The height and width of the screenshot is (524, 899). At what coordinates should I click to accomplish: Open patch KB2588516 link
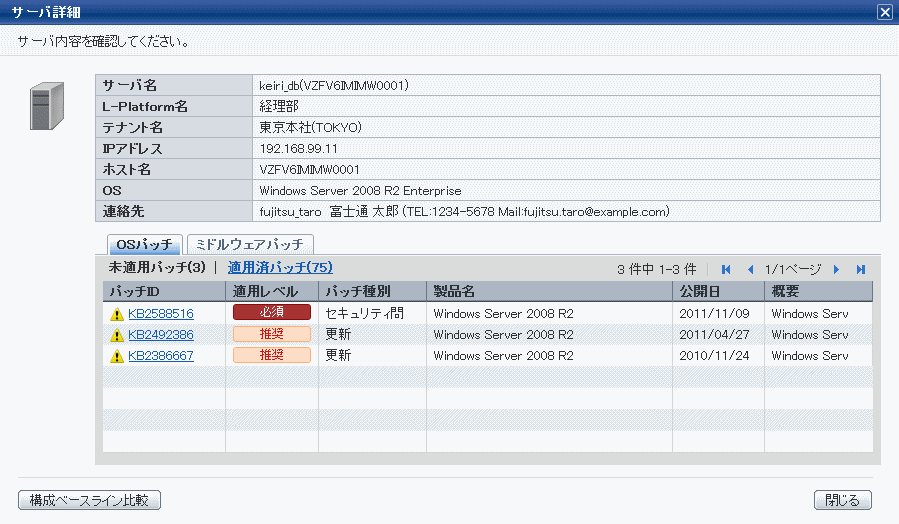(x=161, y=314)
